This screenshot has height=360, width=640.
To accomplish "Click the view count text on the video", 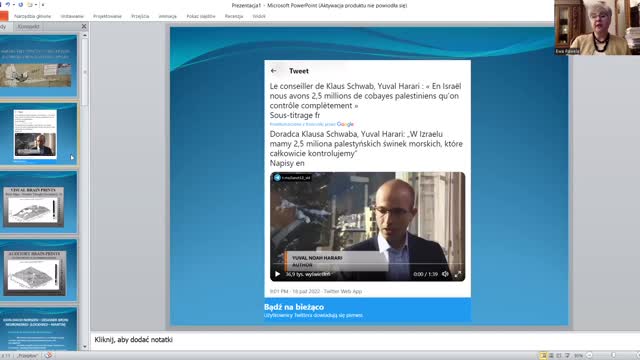I will click(x=308, y=274).
